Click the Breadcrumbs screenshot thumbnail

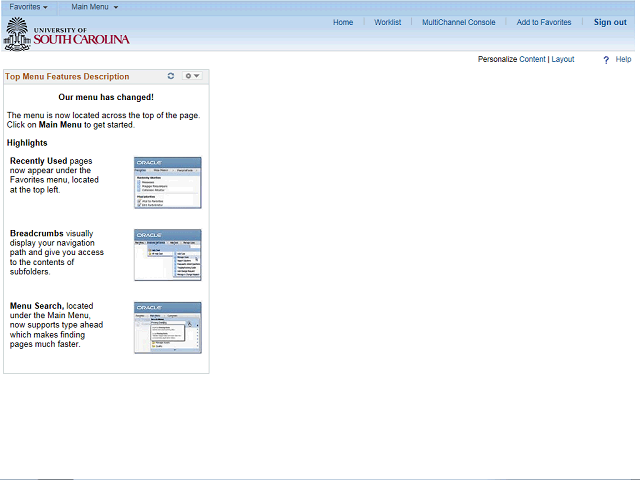click(x=168, y=255)
